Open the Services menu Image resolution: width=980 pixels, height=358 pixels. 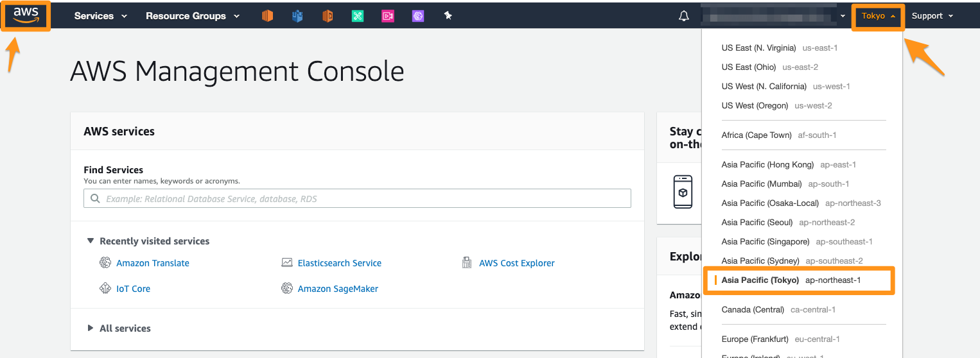point(101,16)
